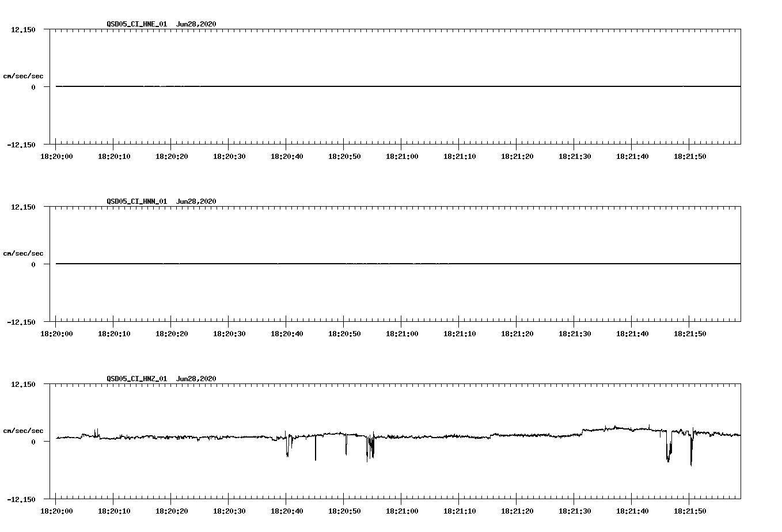Click the cm/sec/sec unit label of HNN plot
Image resolution: width=782 pixels, height=532 pixels.
pyautogui.click(x=23, y=254)
